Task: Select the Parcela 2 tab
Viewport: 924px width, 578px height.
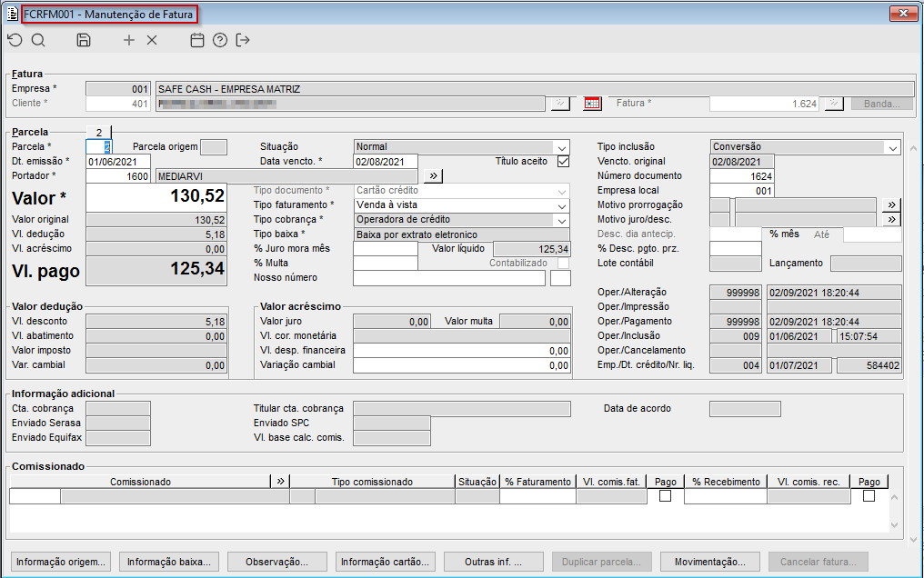Action: point(99,133)
